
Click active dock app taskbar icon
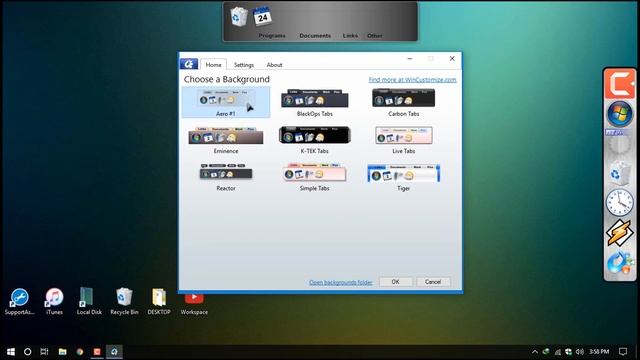[114, 351]
